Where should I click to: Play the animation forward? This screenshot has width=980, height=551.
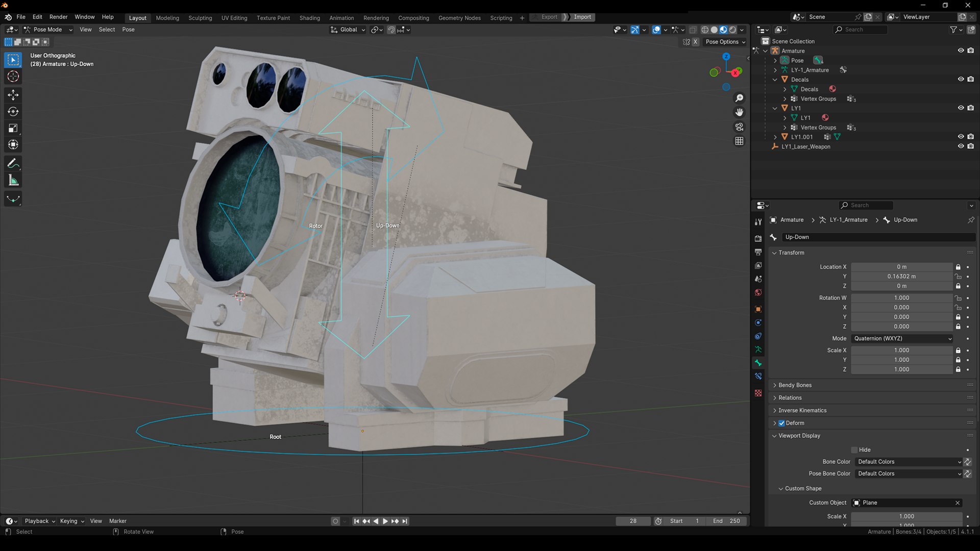385,521
